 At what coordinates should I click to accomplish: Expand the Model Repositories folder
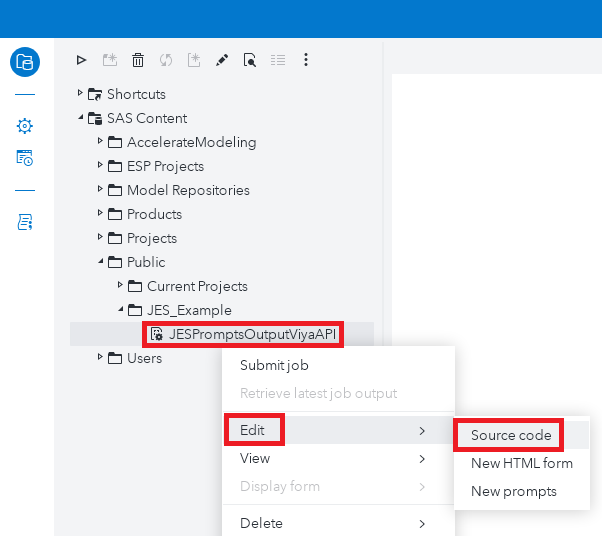[100, 189]
